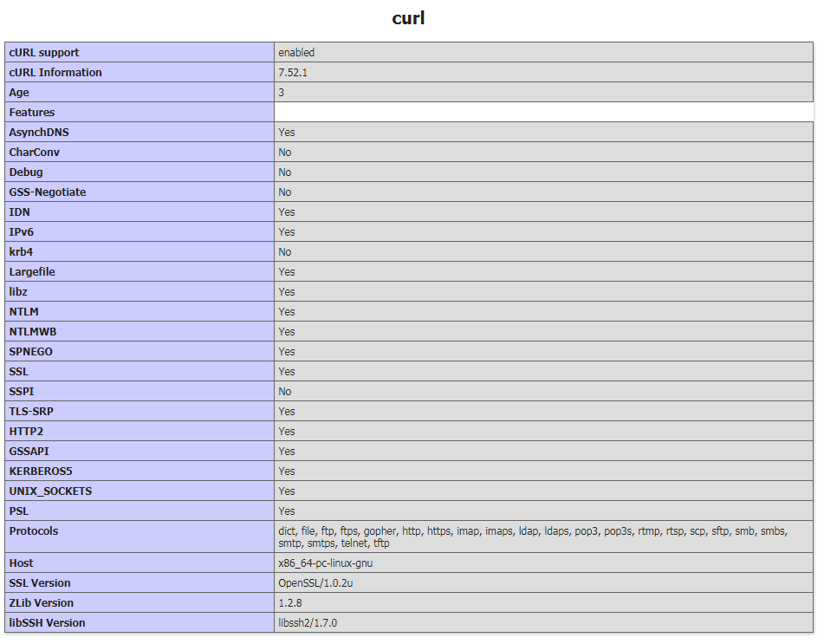
Task: Click the HTTP2 row label
Action: pos(26,432)
